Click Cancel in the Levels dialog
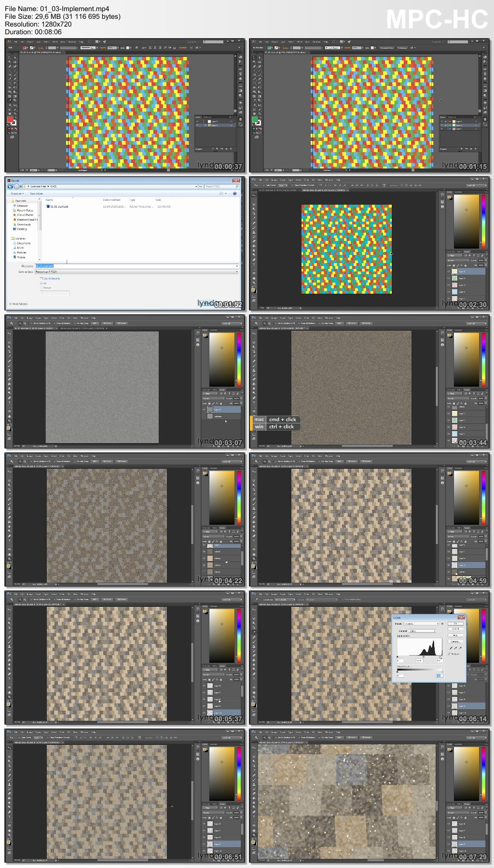 (455, 629)
